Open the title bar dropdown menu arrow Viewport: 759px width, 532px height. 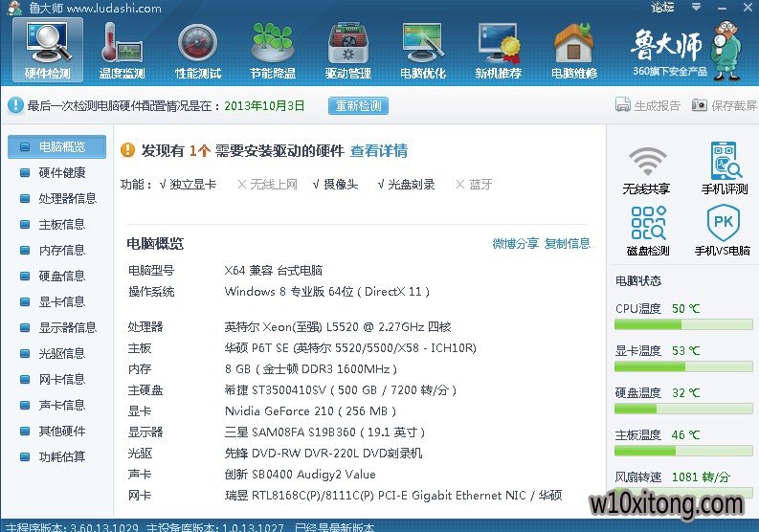pos(696,7)
